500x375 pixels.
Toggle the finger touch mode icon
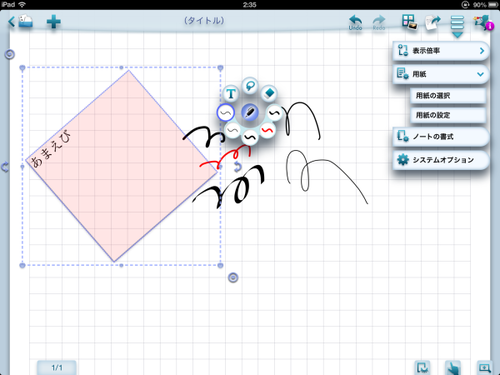453,367
